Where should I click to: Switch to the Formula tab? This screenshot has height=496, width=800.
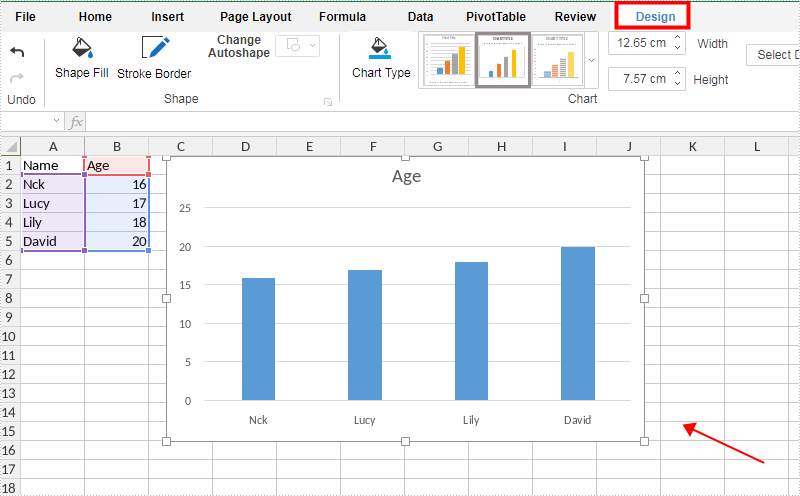pyautogui.click(x=342, y=17)
